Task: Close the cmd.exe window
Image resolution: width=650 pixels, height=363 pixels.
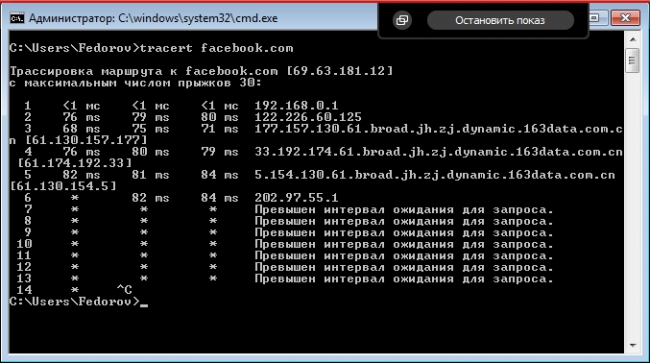Action: pos(625,18)
